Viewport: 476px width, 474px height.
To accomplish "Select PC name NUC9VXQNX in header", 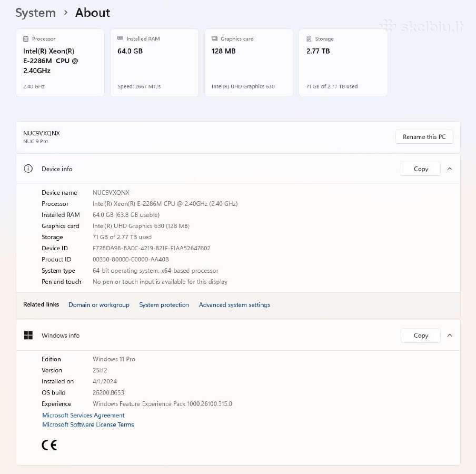I will pyautogui.click(x=42, y=133).
